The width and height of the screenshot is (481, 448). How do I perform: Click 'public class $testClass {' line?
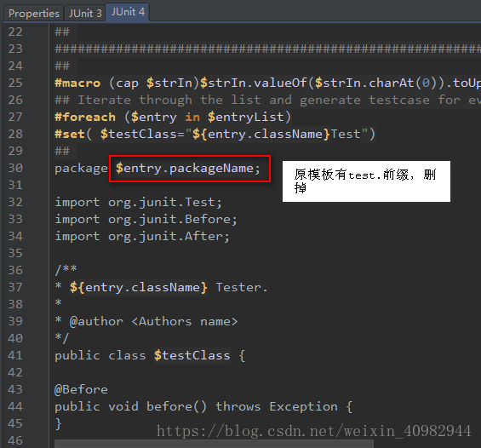[x=150, y=356]
